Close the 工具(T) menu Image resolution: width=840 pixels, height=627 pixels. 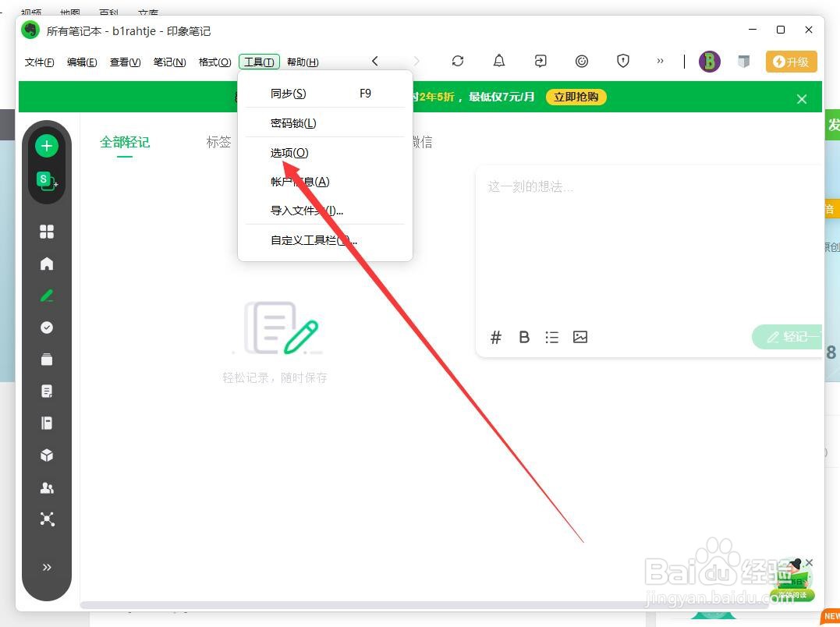[259, 62]
